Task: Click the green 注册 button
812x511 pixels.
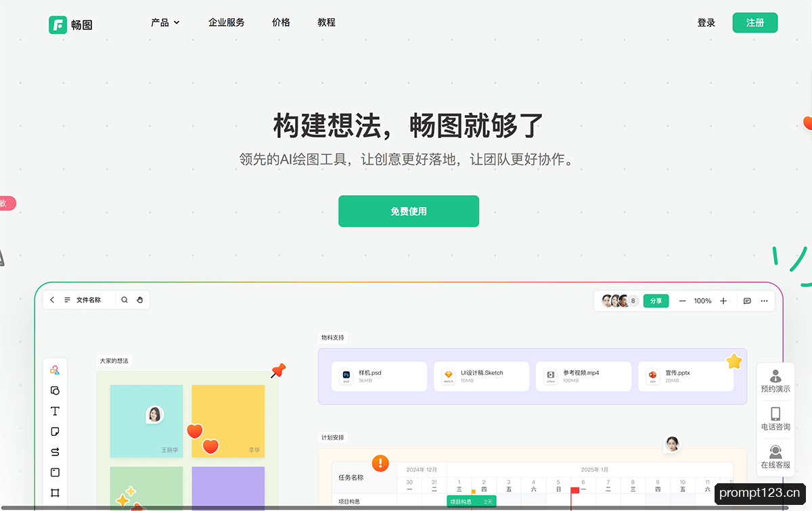Action: 755,22
